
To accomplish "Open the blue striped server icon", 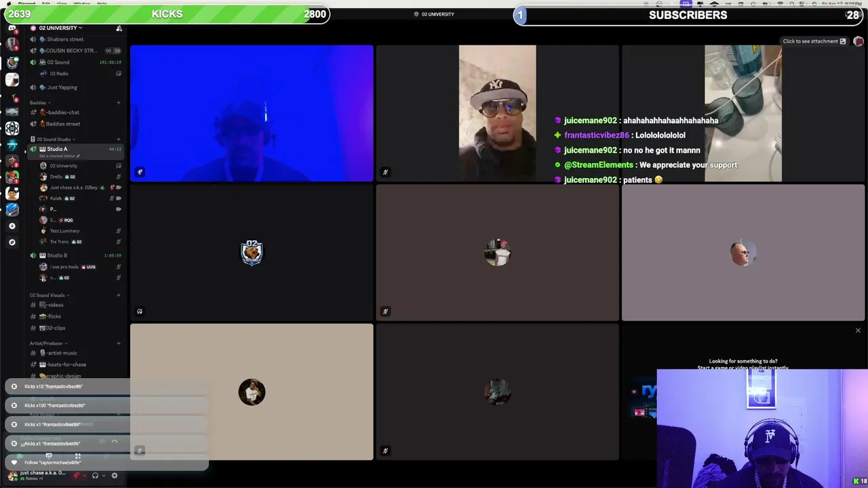I will (12, 209).
